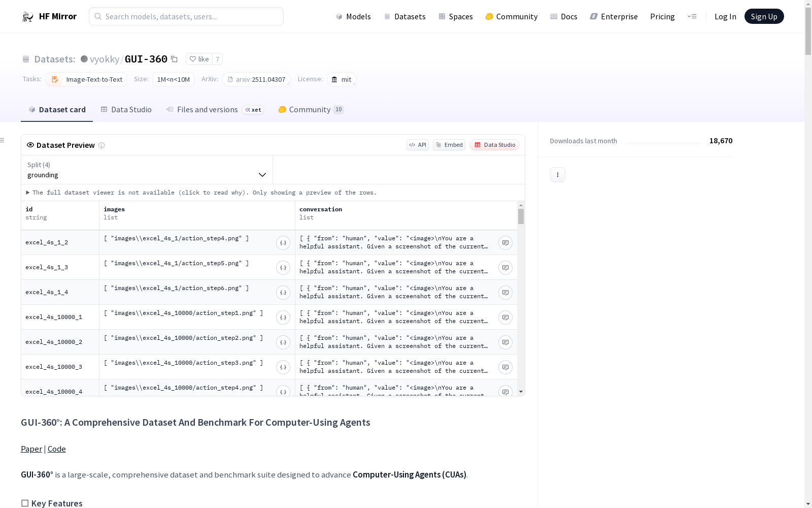
Task: Click the conversation column header
Action: (x=406, y=215)
